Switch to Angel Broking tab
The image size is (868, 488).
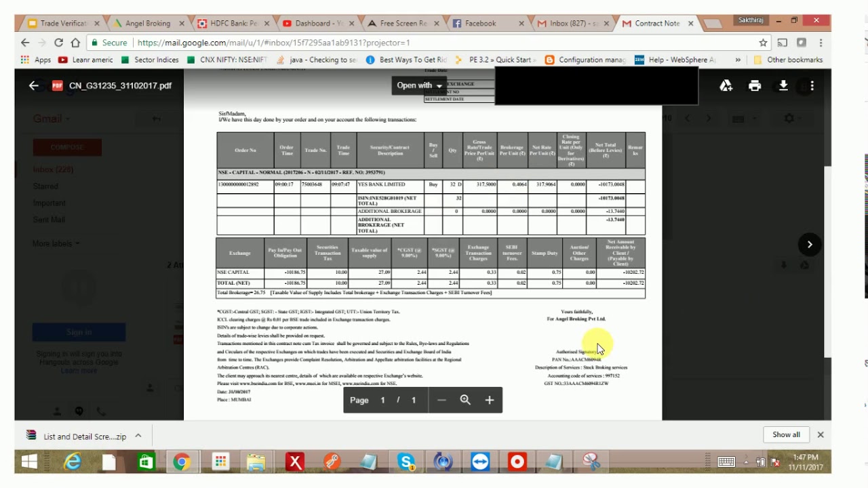[147, 23]
